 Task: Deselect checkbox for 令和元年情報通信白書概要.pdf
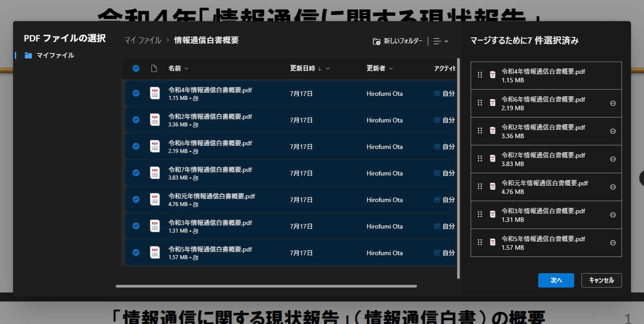tap(136, 199)
